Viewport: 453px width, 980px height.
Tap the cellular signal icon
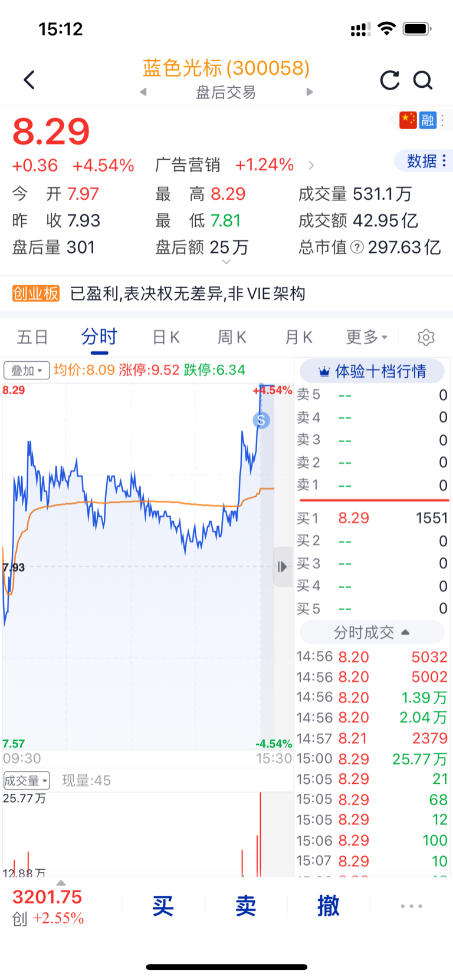coord(360,29)
